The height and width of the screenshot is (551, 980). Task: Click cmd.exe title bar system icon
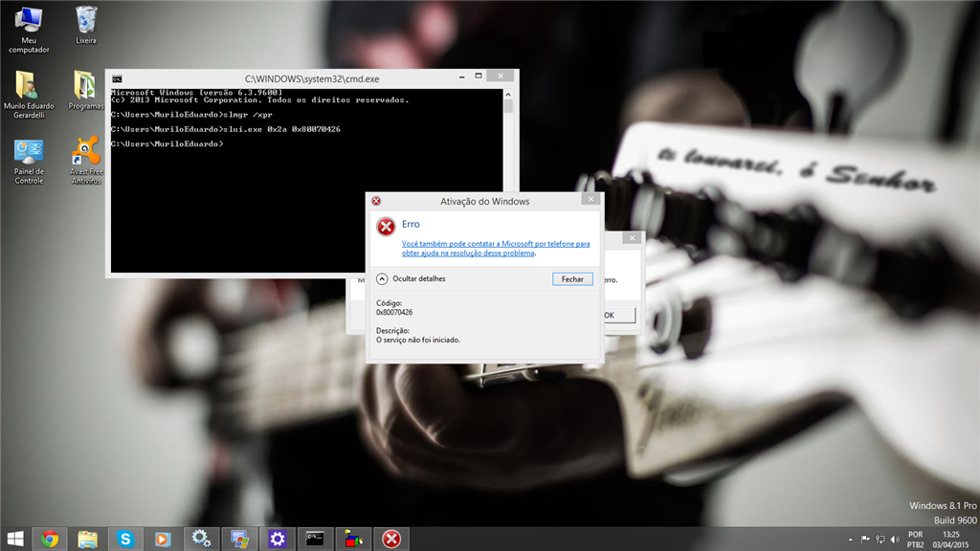click(117, 78)
